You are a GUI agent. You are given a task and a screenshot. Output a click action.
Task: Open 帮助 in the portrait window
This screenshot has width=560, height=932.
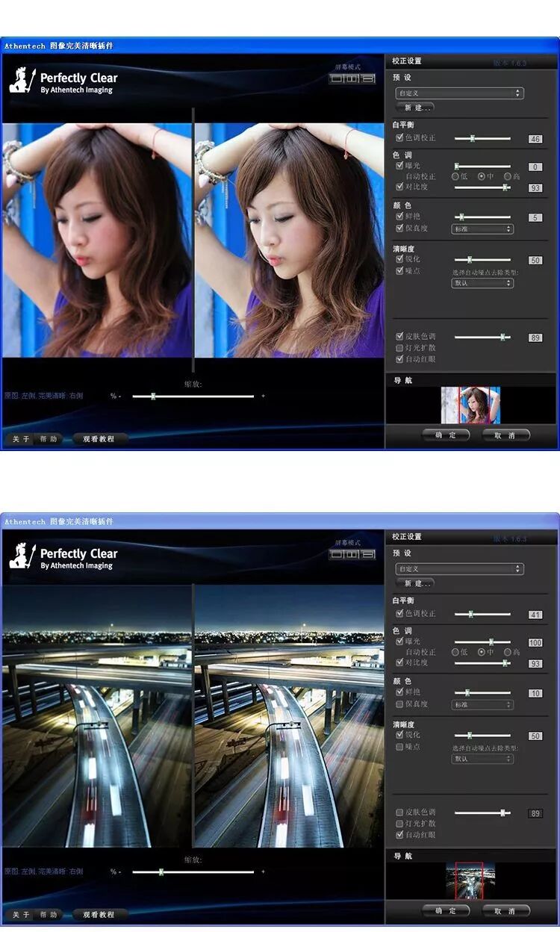pos(49,439)
